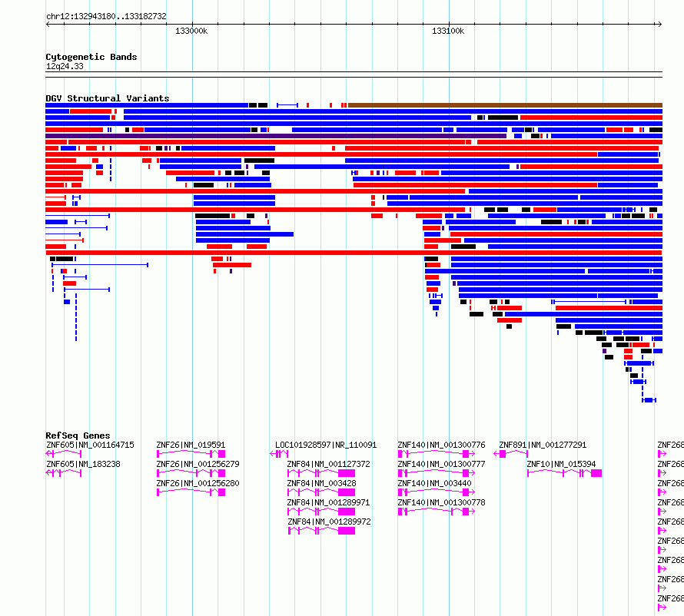Click the ZNF140|NM_001300778 transcript label
The height and width of the screenshot is (616, 684).
tap(441, 502)
